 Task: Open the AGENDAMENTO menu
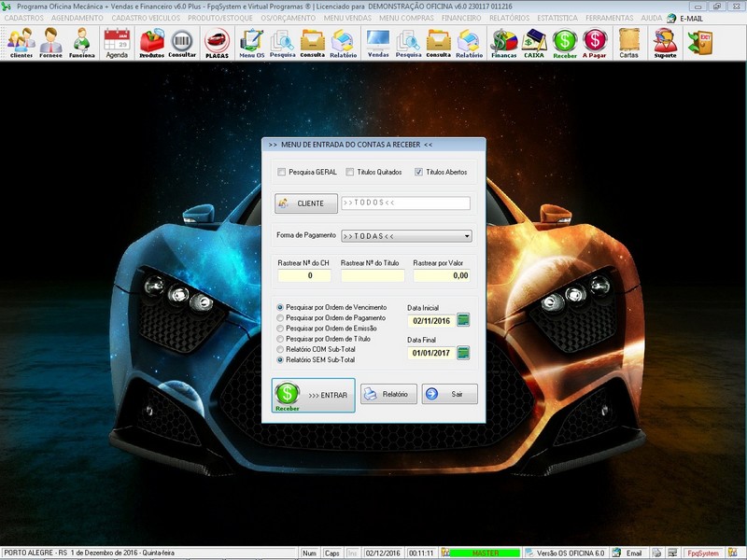78,18
